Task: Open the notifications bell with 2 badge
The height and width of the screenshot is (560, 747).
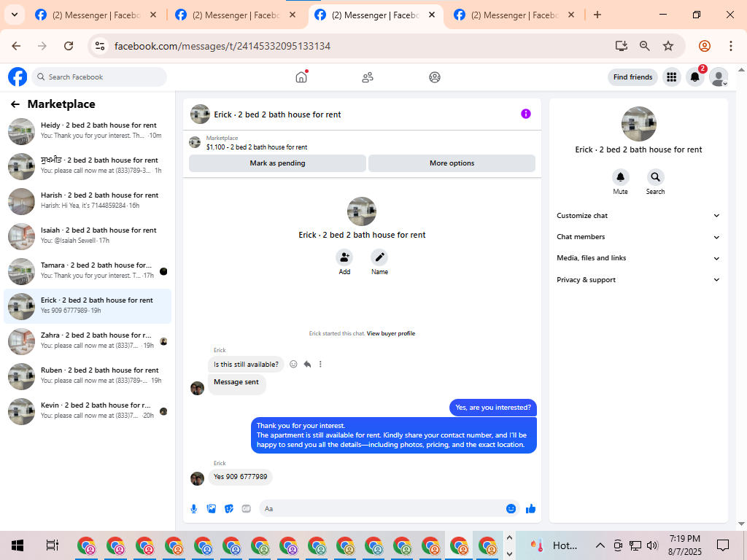Action: [695, 77]
